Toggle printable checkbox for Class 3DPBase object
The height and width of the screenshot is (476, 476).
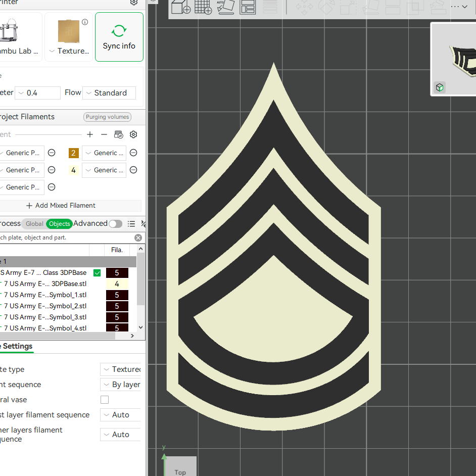pos(97,273)
